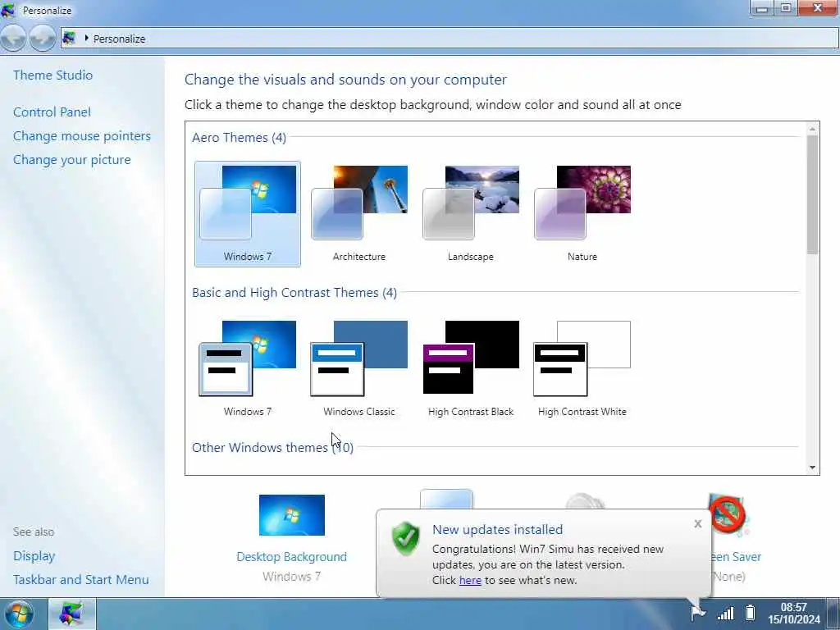Select the Nature theme
Image resolution: width=840 pixels, height=630 pixels.
(582, 214)
